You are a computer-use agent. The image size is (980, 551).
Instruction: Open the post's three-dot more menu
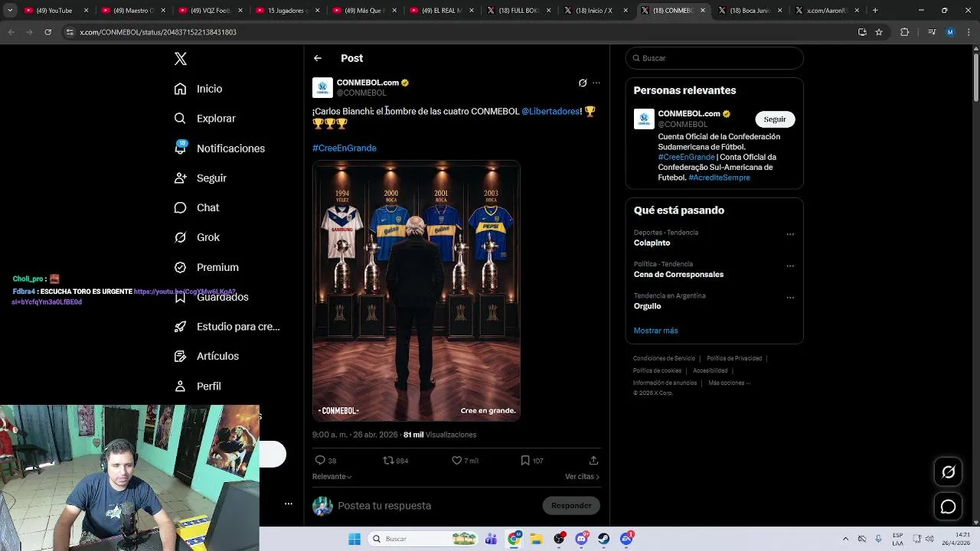click(596, 83)
